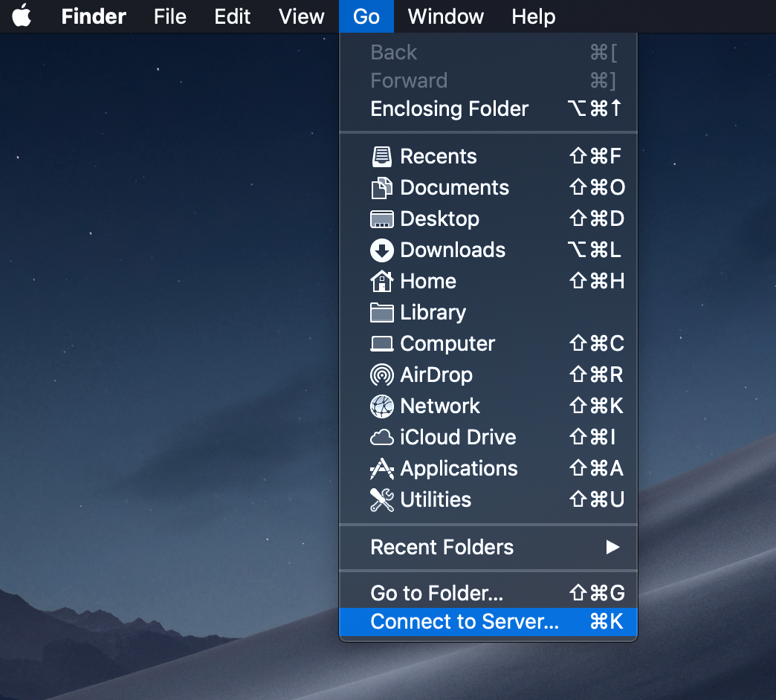This screenshot has width=776, height=700.
Task: Open Home using the house icon
Action: [382, 281]
